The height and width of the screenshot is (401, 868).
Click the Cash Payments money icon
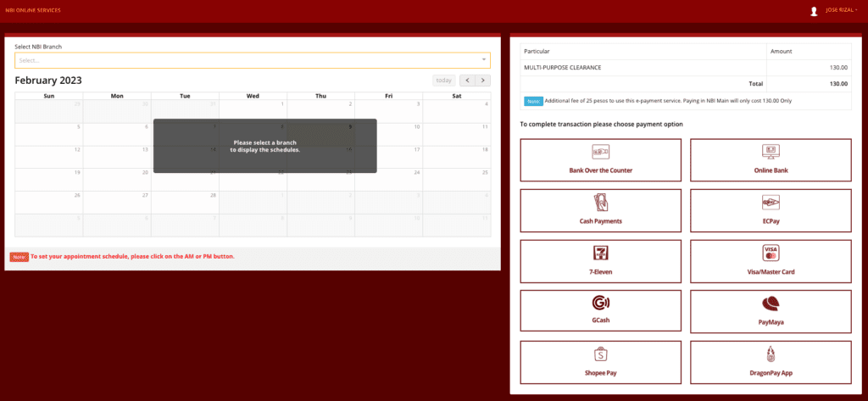pos(601,202)
